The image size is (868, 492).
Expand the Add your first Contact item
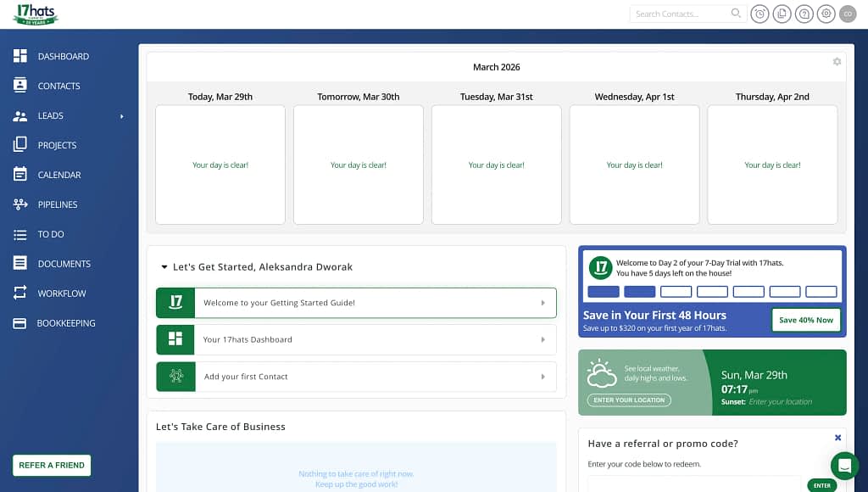pyautogui.click(x=356, y=377)
